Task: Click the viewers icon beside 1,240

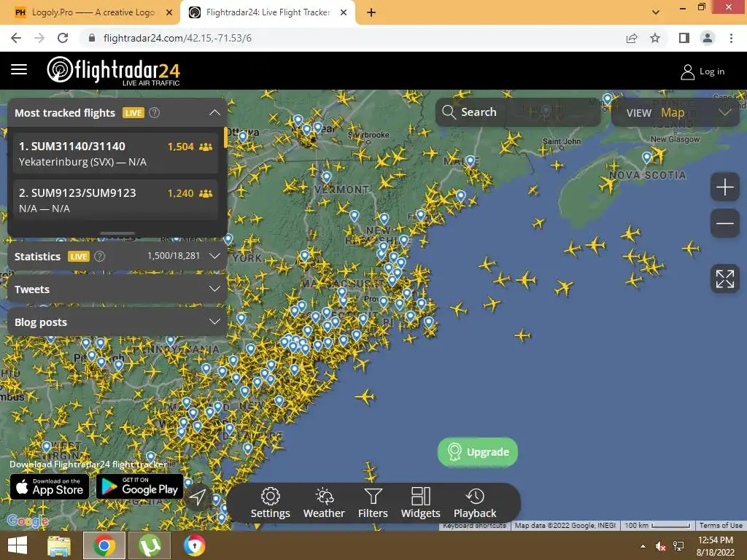Action: [x=206, y=193]
